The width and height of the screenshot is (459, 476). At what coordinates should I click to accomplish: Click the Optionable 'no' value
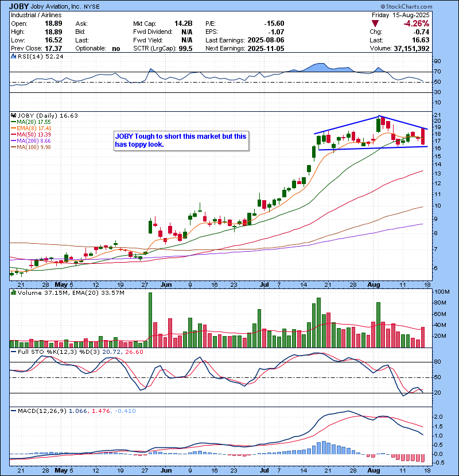coord(116,49)
